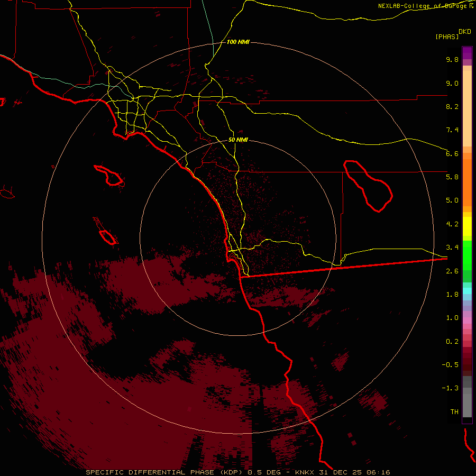Click the KNKX radar site identifier
This screenshot has width=476, height=476.
305,472
